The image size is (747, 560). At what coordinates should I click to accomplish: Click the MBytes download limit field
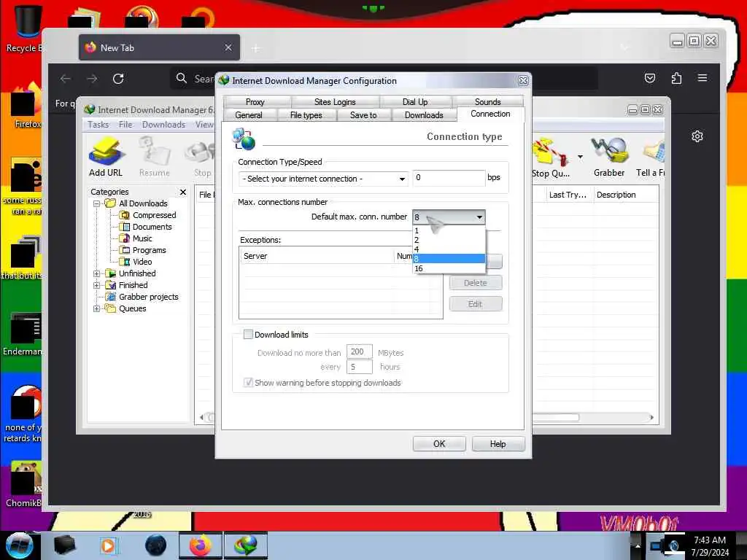click(359, 352)
